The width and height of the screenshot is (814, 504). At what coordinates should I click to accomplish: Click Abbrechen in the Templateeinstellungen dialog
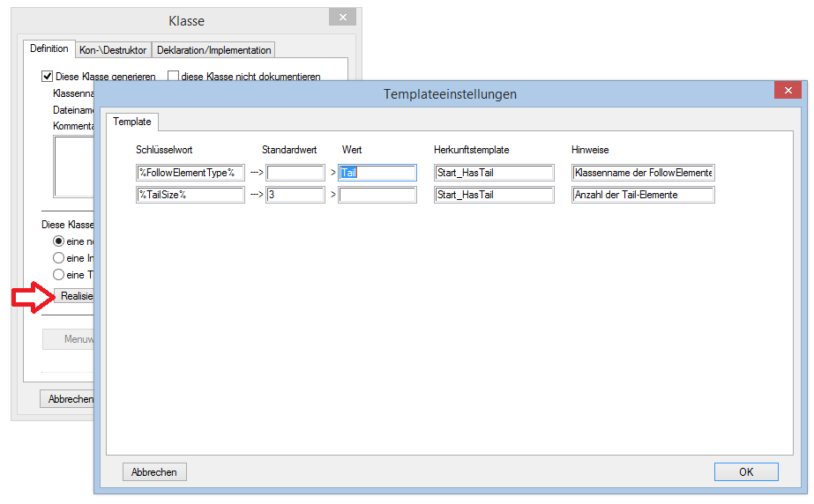[x=154, y=472]
